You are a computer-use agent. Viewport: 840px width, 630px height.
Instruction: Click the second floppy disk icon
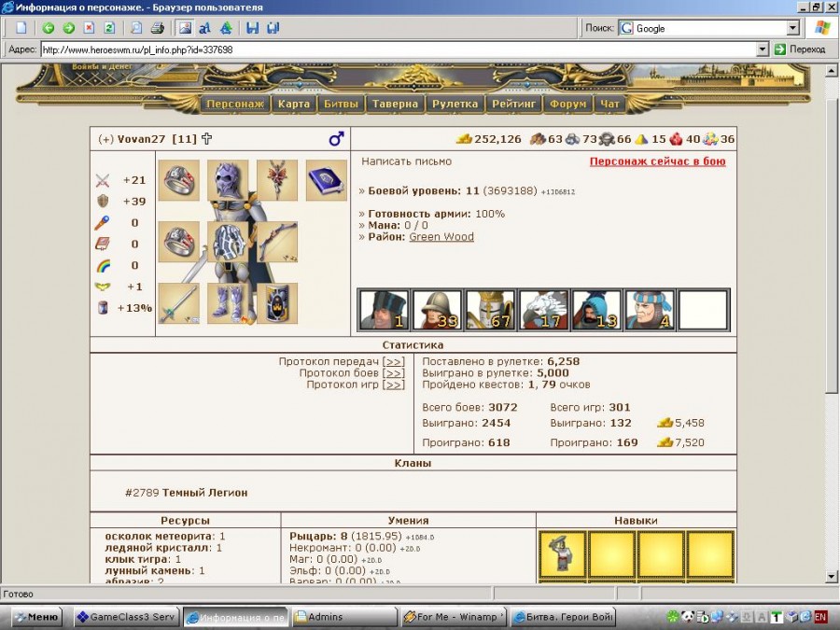pos(273,28)
